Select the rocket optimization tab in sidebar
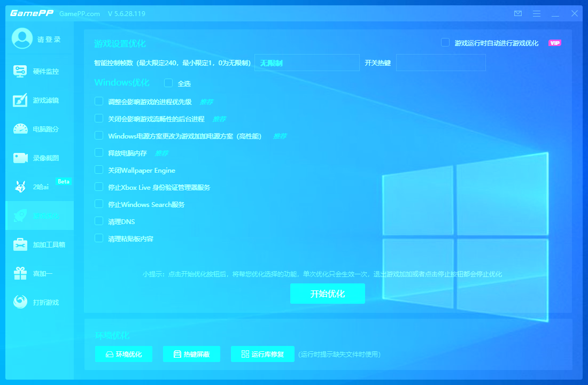The image size is (588, 385). (x=40, y=216)
